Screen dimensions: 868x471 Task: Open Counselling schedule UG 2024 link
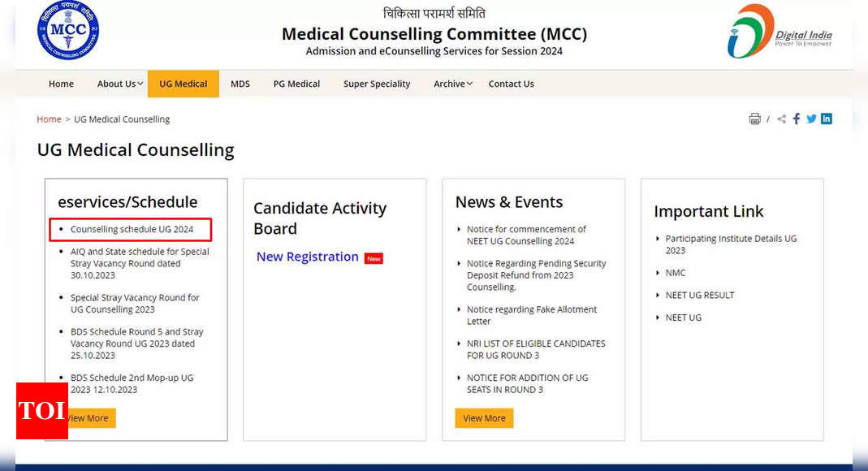(132, 230)
